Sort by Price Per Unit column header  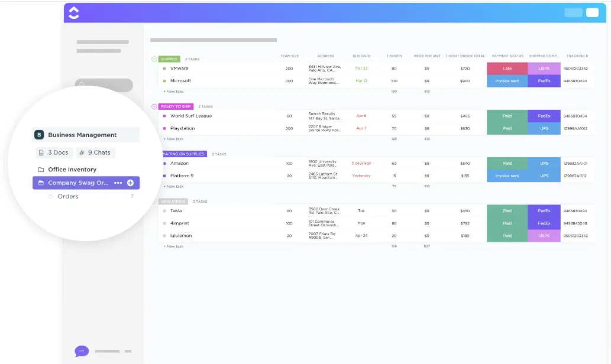(427, 56)
